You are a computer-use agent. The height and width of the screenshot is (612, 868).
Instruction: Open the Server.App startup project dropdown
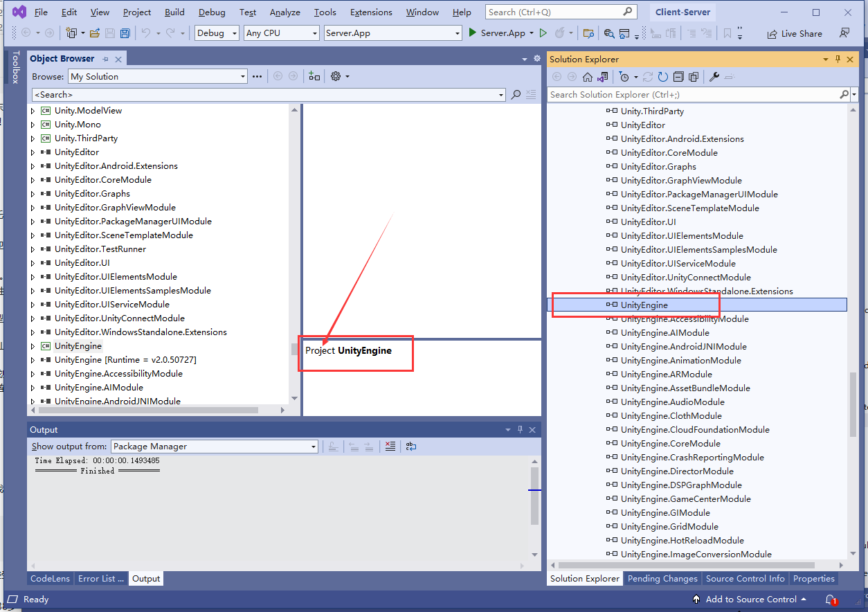coord(392,33)
